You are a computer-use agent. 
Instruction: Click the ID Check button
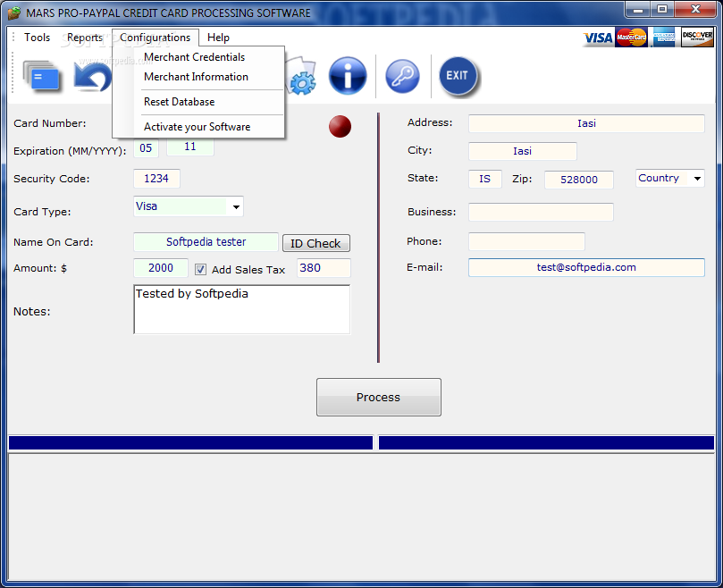coord(316,243)
